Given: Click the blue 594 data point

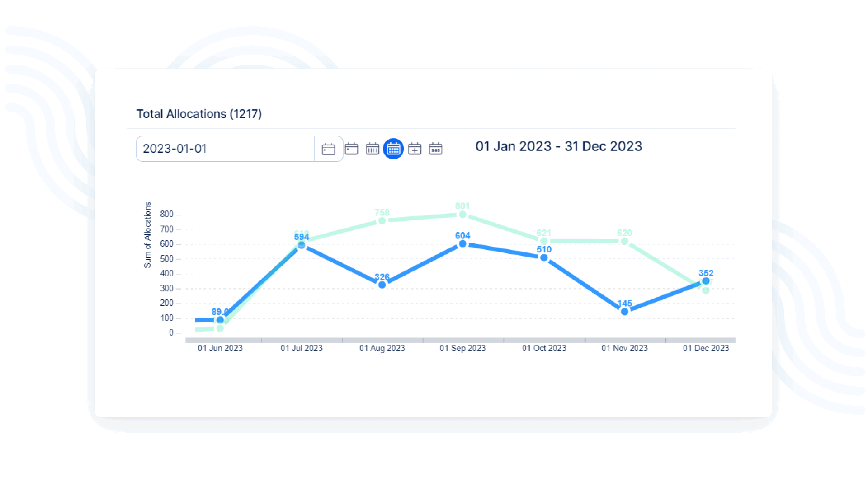Looking at the screenshot, I should click(x=302, y=245).
